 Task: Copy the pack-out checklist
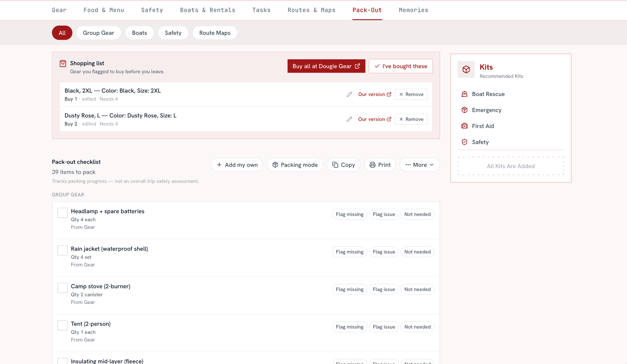click(343, 165)
